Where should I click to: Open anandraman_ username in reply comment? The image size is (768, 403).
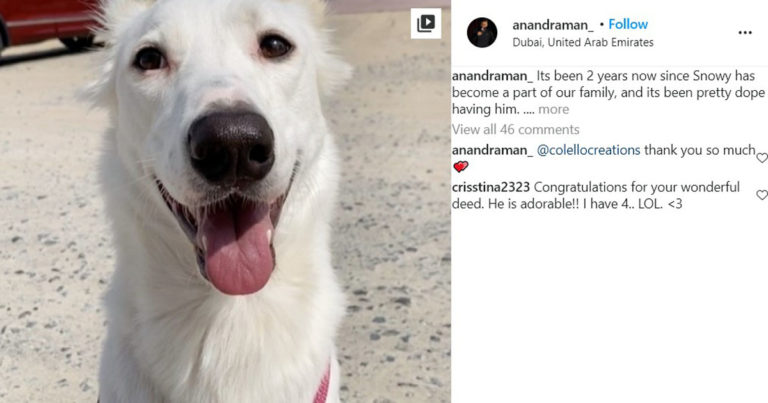coord(492,150)
